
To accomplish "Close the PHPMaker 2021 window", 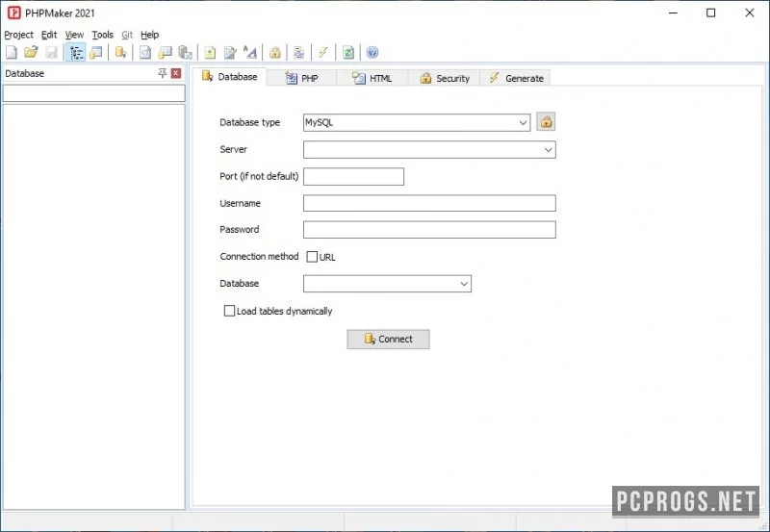I will tap(750, 13).
